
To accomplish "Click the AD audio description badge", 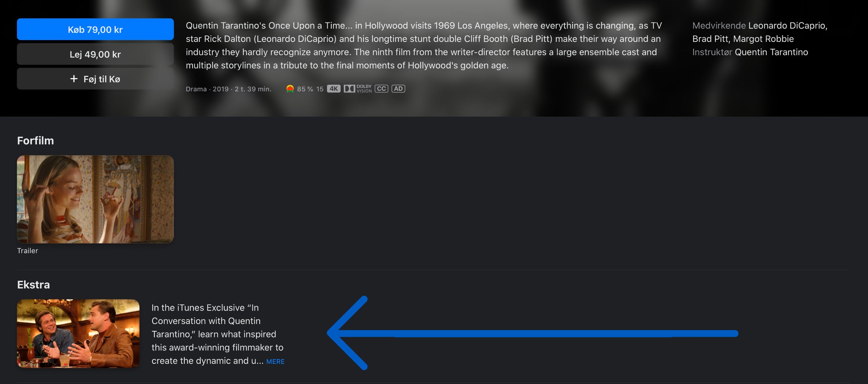I will [x=398, y=89].
